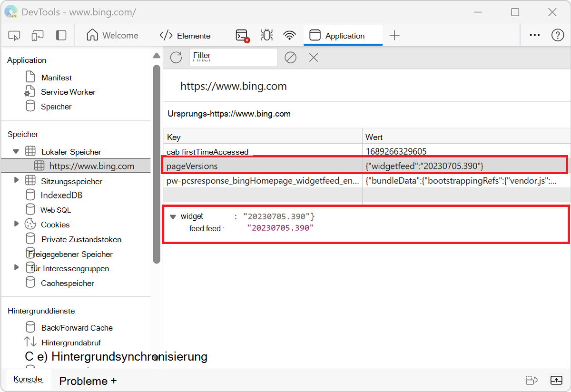Viewport: 571px width, 392px height.
Task: Select the pageVersions storage row
Action: [262, 166]
